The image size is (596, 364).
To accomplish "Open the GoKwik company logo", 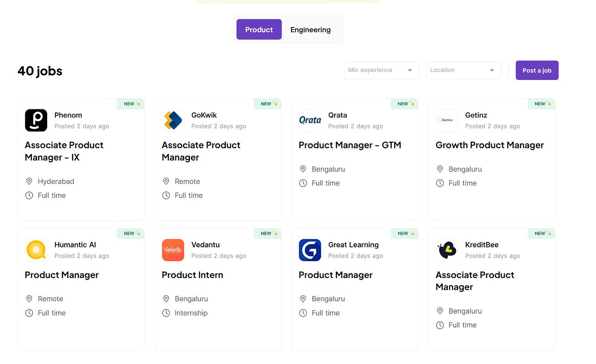I will coord(173,120).
